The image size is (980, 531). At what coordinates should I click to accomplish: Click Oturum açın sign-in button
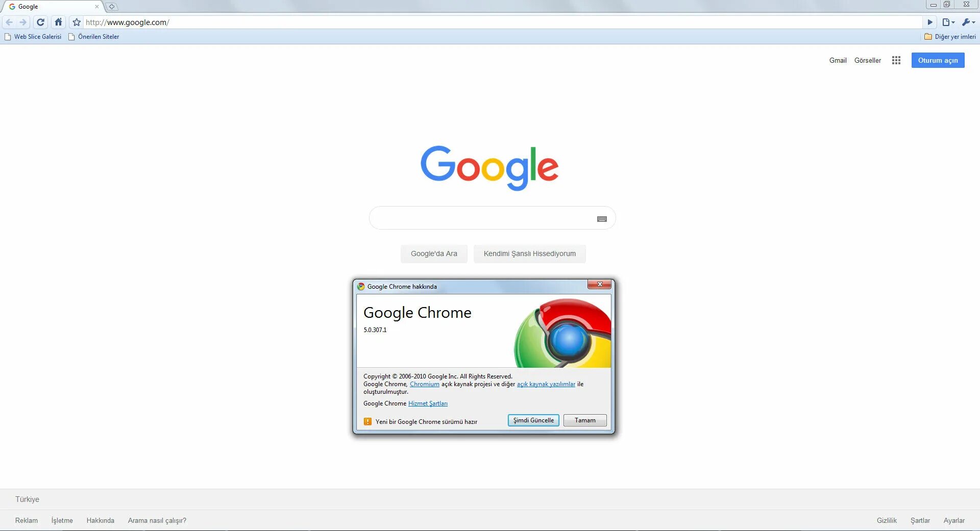pyautogui.click(x=938, y=60)
